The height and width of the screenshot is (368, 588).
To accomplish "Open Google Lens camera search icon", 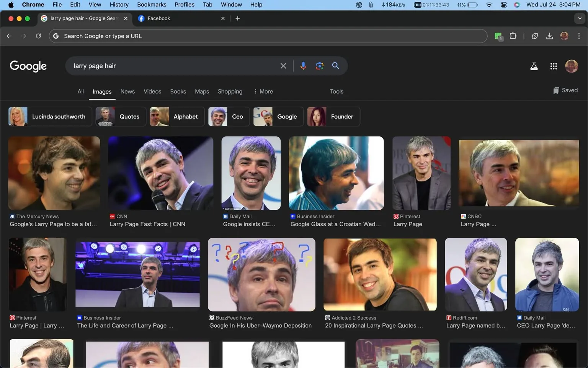I will click(320, 66).
